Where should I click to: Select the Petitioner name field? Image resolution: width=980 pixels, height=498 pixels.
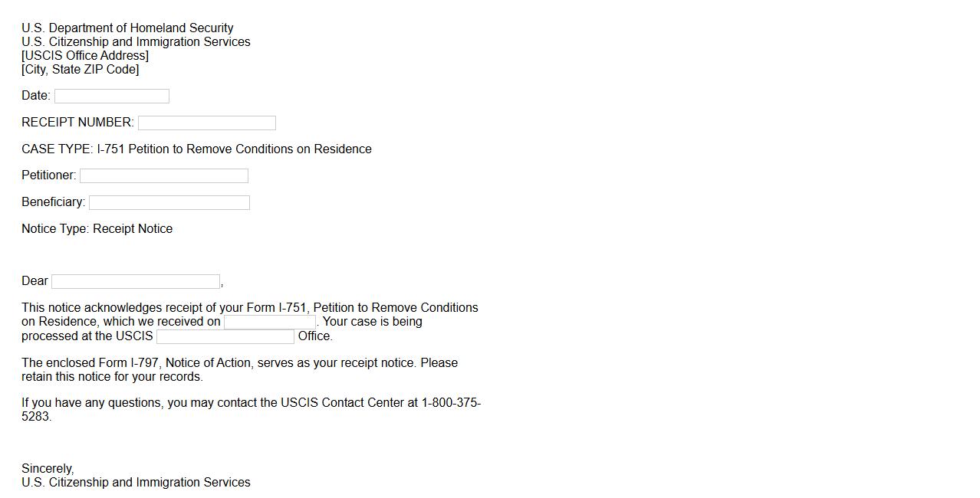point(164,175)
